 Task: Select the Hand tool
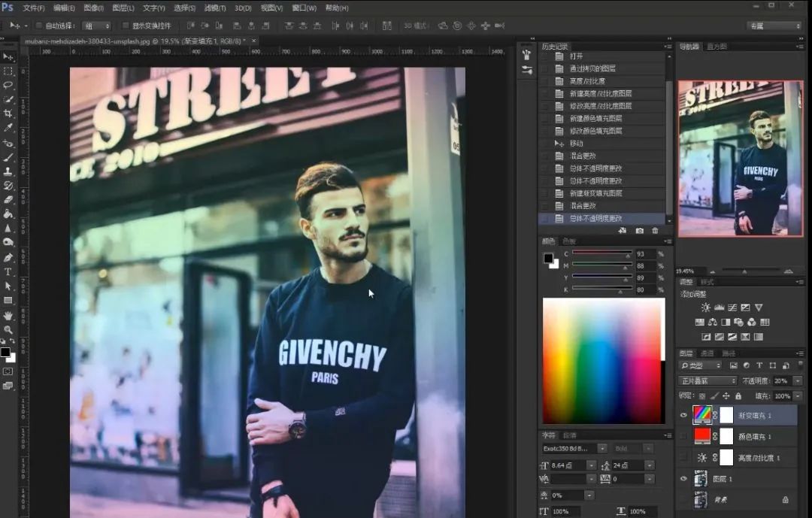(x=8, y=315)
